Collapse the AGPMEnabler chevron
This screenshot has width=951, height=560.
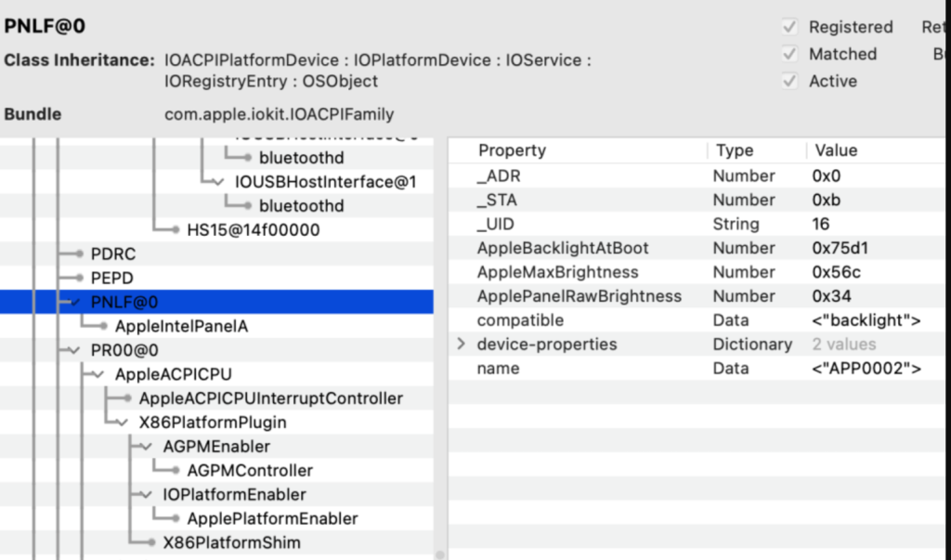pos(147,447)
